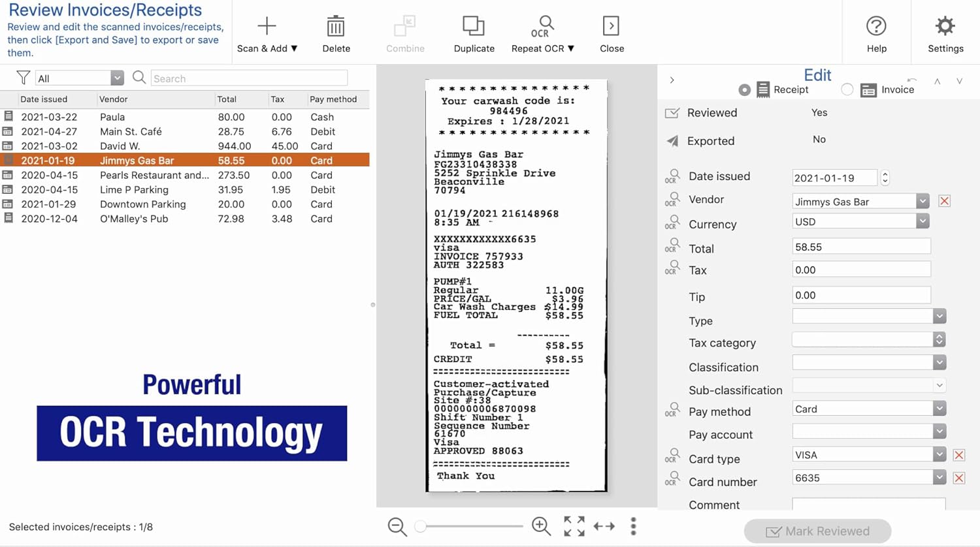The image size is (980, 547).
Task: Sort list by Vendor column header
Action: click(x=114, y=99)
